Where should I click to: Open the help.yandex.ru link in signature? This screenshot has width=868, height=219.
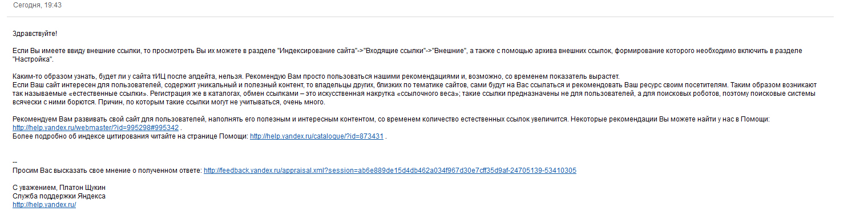pyautogui.click(x=44, y=205)
